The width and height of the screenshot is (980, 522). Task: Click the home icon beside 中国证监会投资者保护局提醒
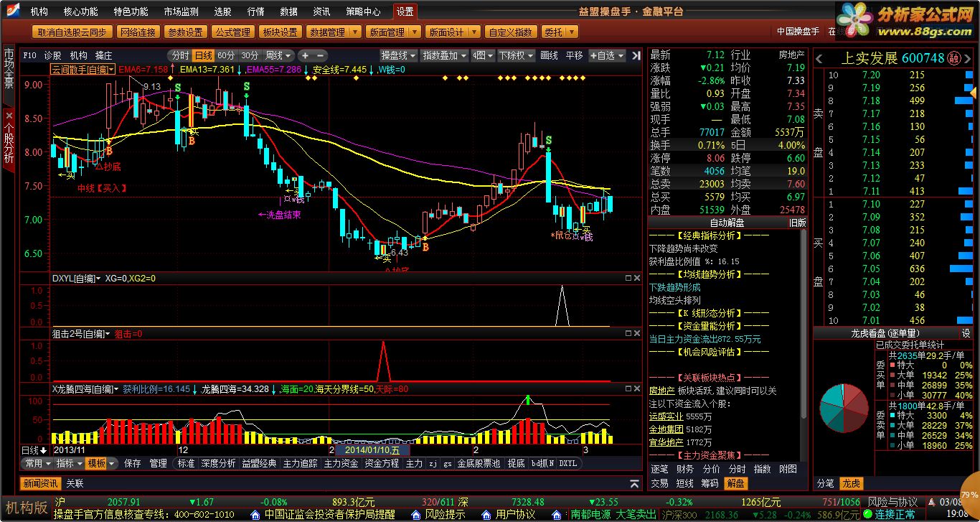pos(255,515)
